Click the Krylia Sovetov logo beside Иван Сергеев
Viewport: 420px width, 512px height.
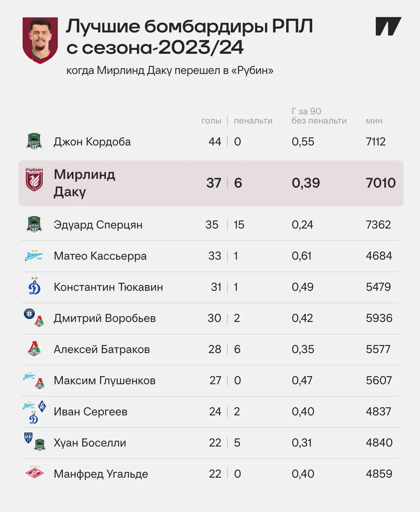pos(42,406)
